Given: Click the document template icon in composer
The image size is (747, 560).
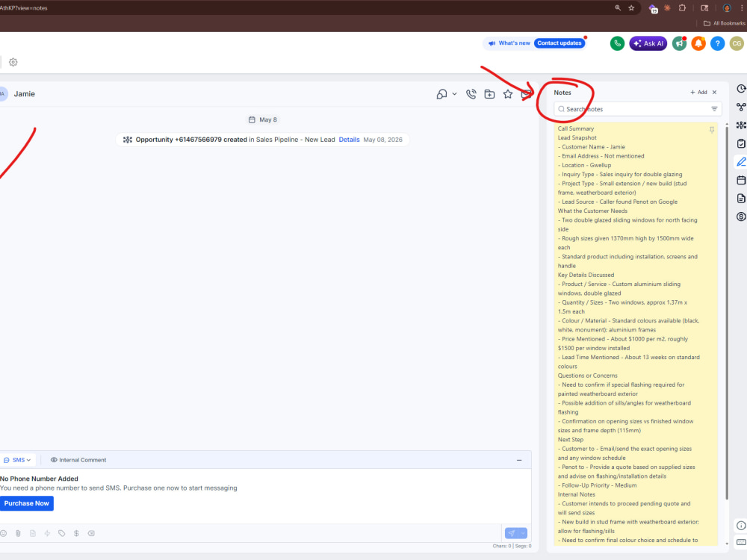Looking at the screenshot, I should point(32,533).
